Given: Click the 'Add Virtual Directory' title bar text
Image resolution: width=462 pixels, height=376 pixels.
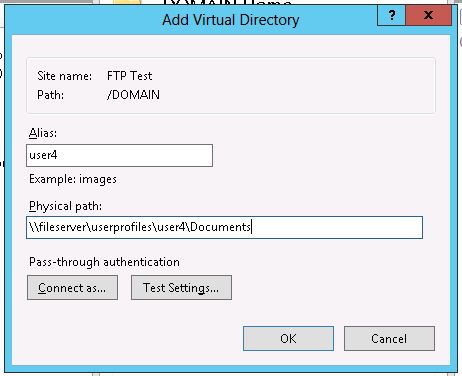Looking at the screenshot, I should click(x=231, y=20).
